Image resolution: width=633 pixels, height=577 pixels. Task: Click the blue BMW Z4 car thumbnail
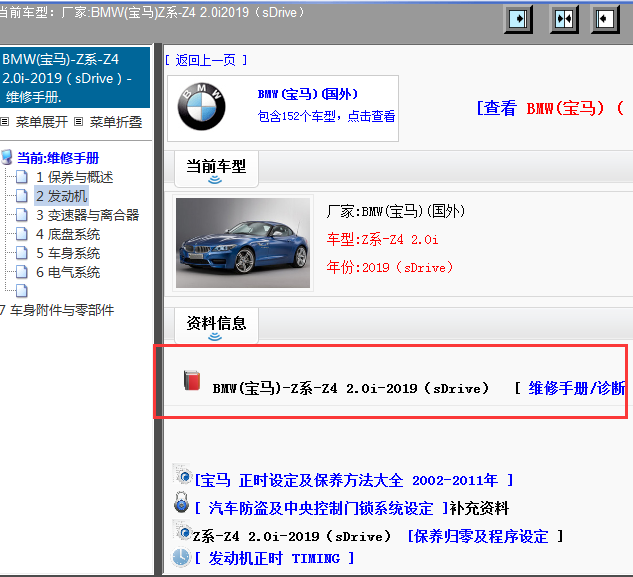click(x=243, y=243)
